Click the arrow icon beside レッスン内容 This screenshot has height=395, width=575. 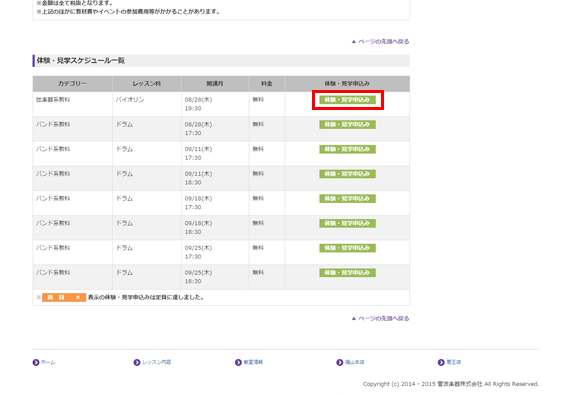point(137,362)
